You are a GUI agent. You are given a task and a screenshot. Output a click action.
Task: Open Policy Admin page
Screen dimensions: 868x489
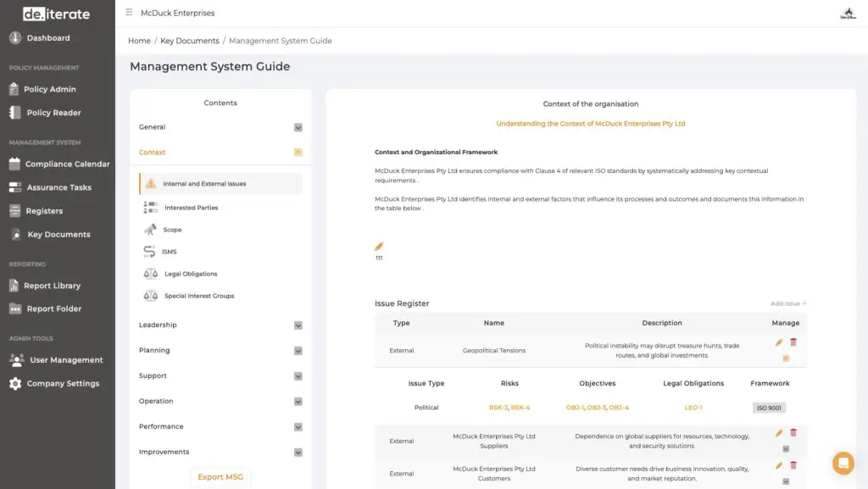[50, 89]
